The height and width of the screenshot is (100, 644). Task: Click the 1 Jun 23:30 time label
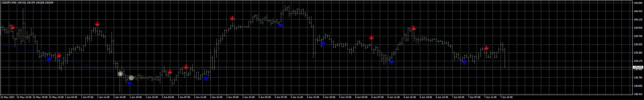coord(152,97)
